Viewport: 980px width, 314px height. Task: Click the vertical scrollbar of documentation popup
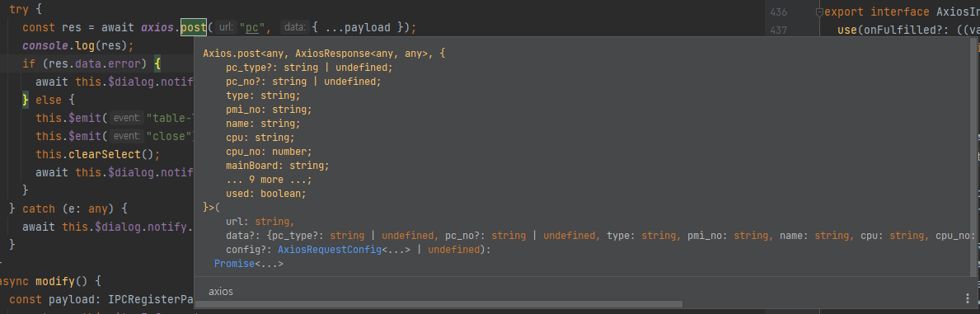point(973,157)
